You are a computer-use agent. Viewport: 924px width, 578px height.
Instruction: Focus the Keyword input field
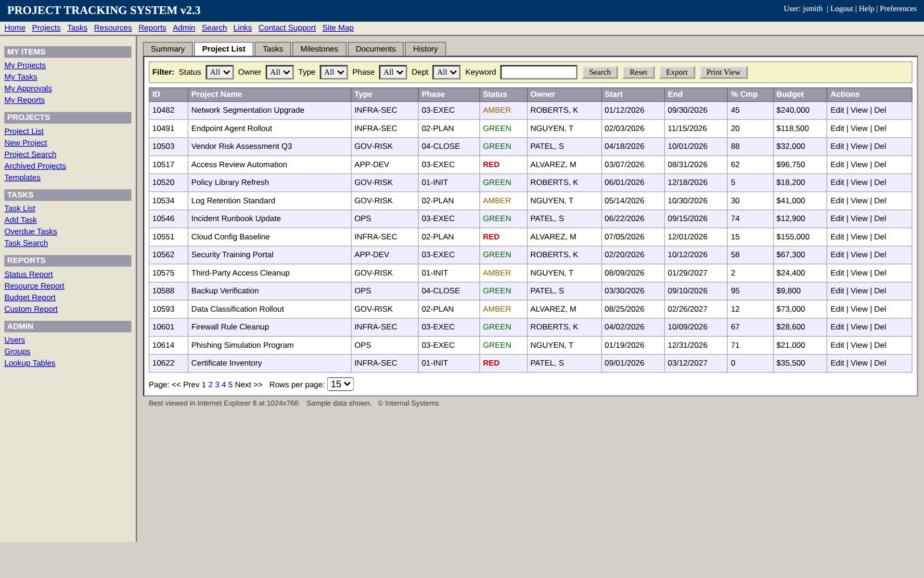539,72
